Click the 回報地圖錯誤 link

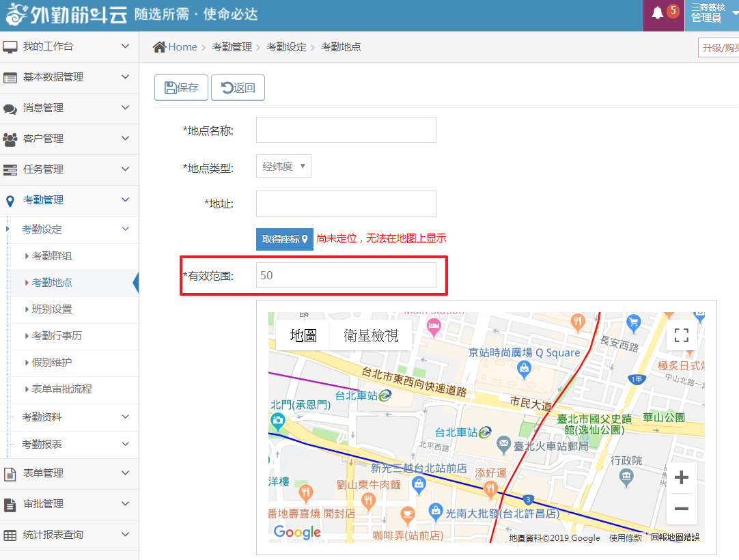click(675, 538)
